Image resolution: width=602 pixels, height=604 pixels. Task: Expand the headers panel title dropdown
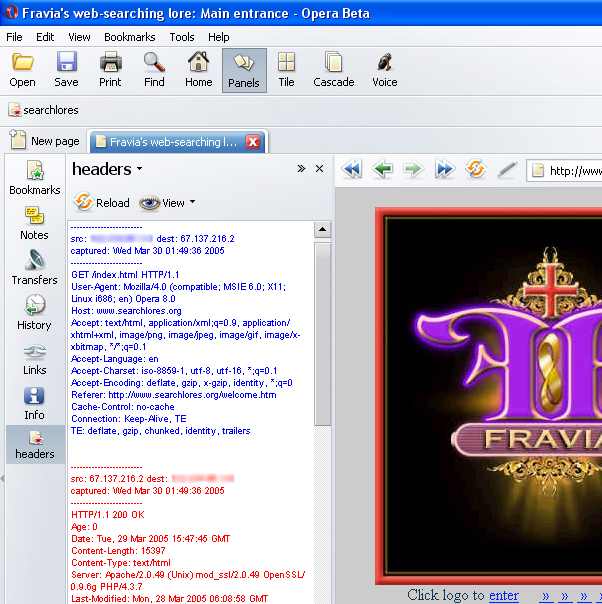(x=139, y=169)
